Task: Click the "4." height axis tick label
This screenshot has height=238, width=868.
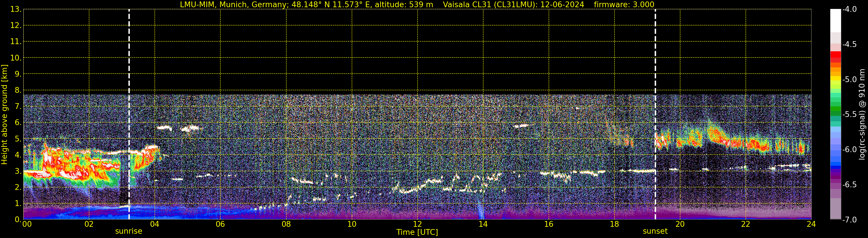Action: (x=18, y=155)
